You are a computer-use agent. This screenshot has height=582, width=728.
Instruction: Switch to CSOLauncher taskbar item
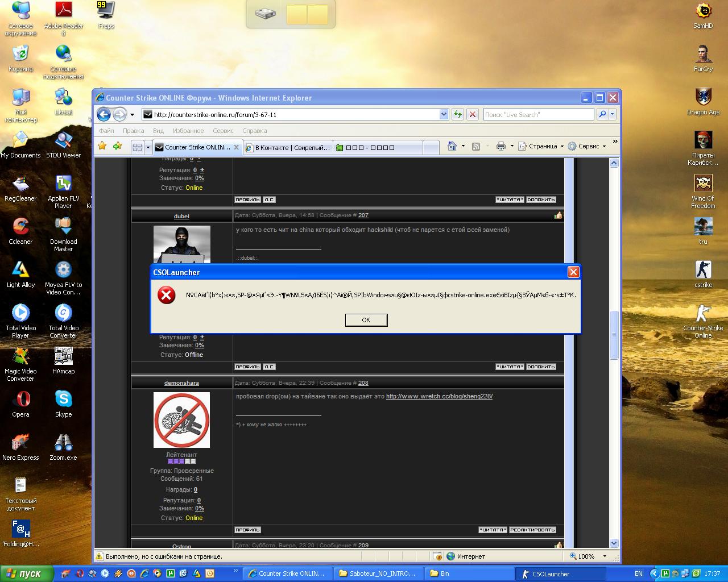pos(560,573)
